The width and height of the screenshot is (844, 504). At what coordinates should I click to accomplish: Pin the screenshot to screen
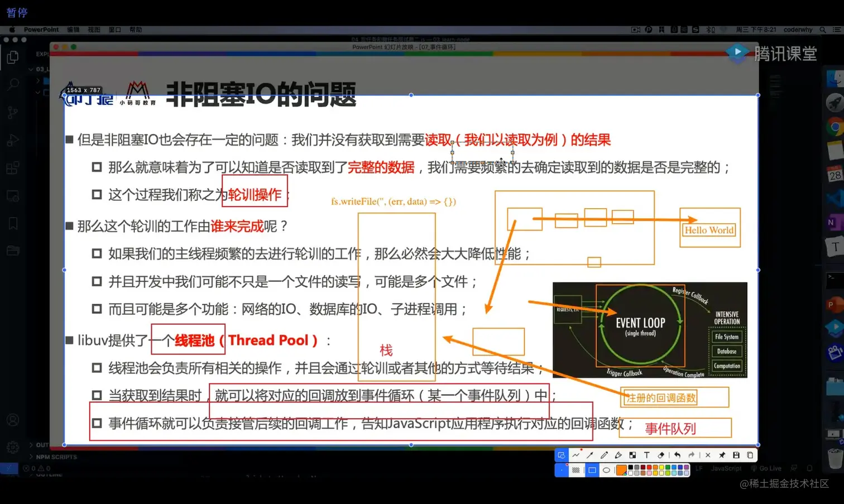[x=722, y=455]
